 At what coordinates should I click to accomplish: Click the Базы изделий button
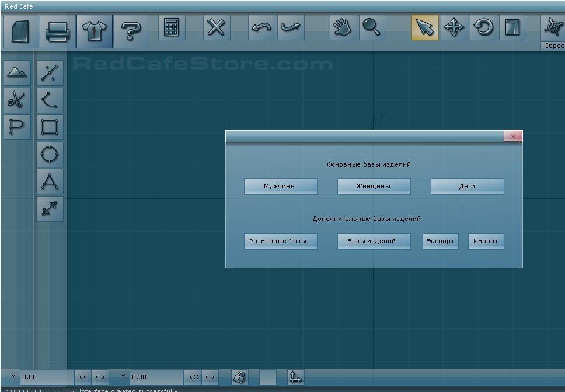point(374,241)
